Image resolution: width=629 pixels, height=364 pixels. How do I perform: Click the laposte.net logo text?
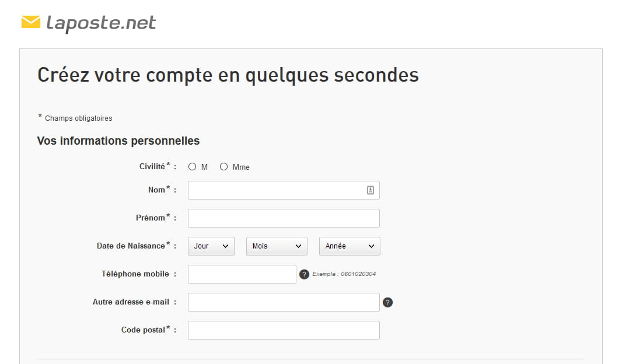pos(101,23)
